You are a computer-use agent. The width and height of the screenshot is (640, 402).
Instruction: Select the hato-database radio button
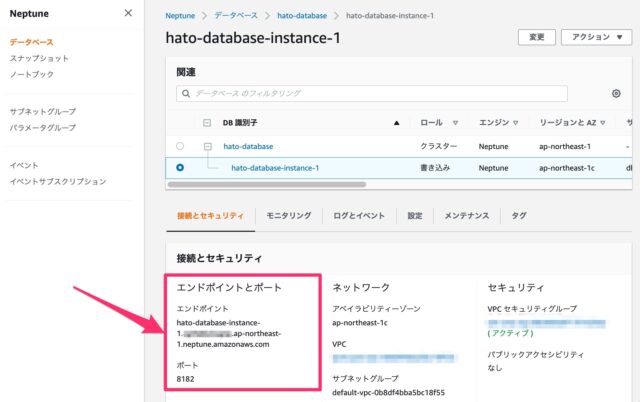[x=180, y=146]
